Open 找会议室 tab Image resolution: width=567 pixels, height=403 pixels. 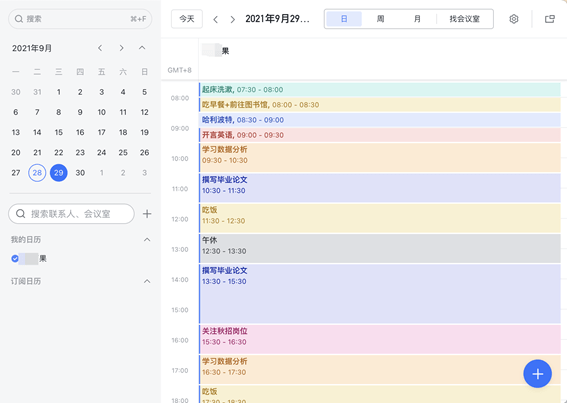pyautogui.click(x=465, y=19)
